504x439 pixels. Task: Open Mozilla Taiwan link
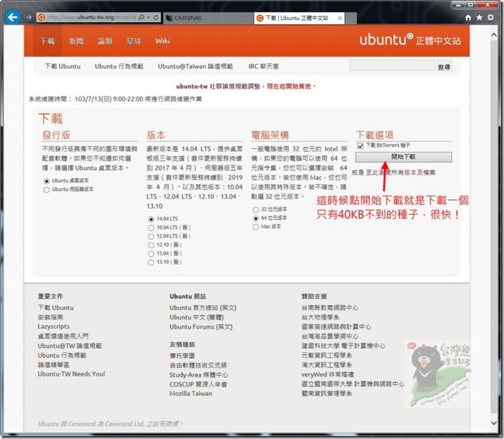coord(191,393)
